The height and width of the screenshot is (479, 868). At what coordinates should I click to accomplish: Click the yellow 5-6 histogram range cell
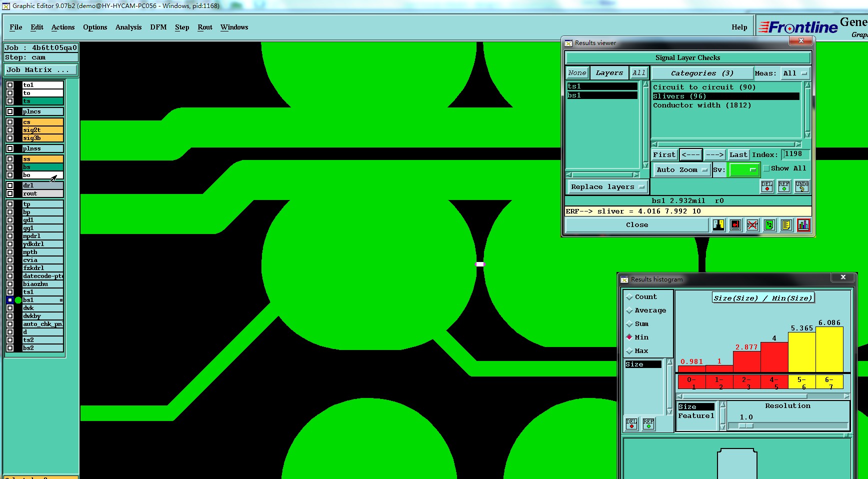point(801,382)
